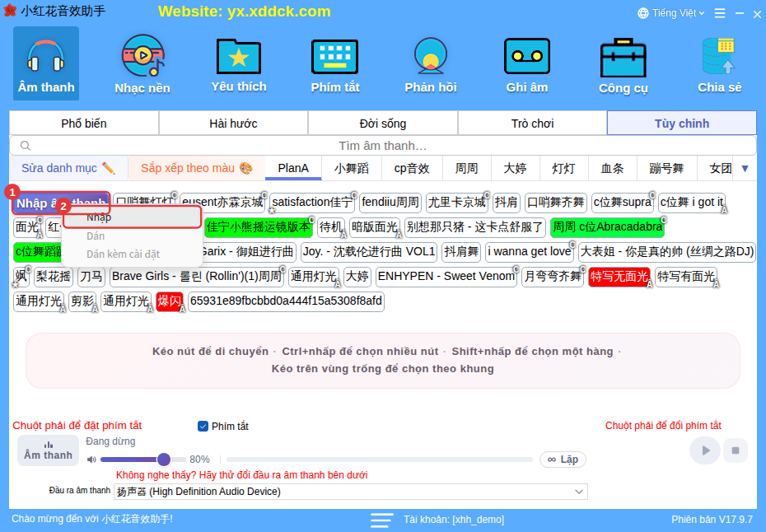Play the Brave Girls Rollin' sound button

pyautogui.click(x=196, y=277)
